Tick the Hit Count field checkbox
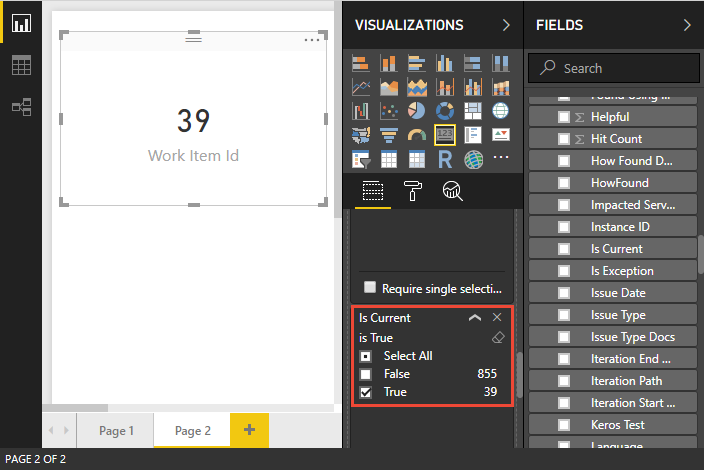This screenshot has height=470, width=704. 563,139
